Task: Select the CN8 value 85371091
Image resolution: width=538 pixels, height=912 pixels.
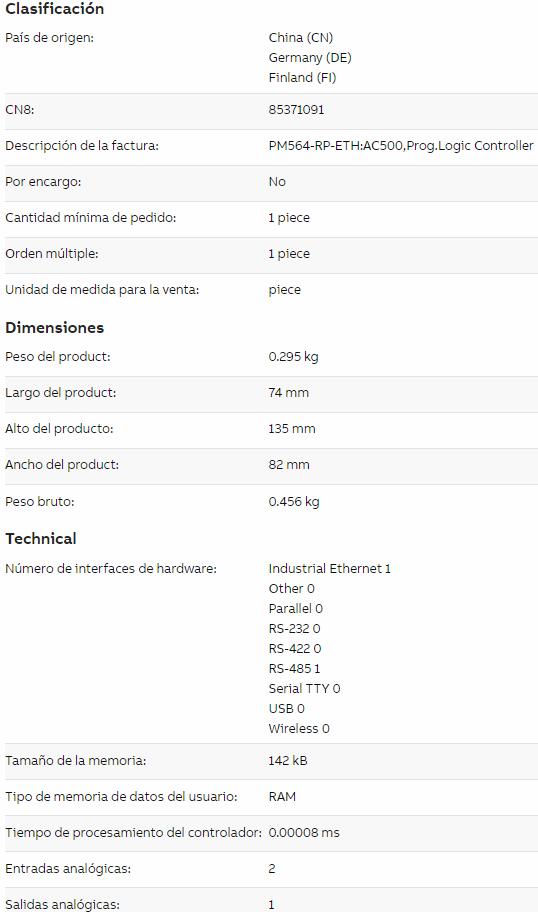Action: point(296,110)
